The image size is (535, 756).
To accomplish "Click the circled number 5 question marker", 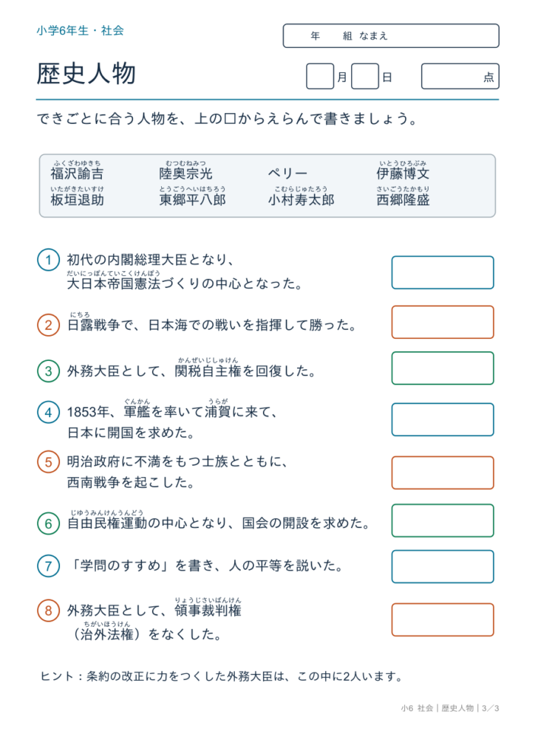I will [48, 462].
